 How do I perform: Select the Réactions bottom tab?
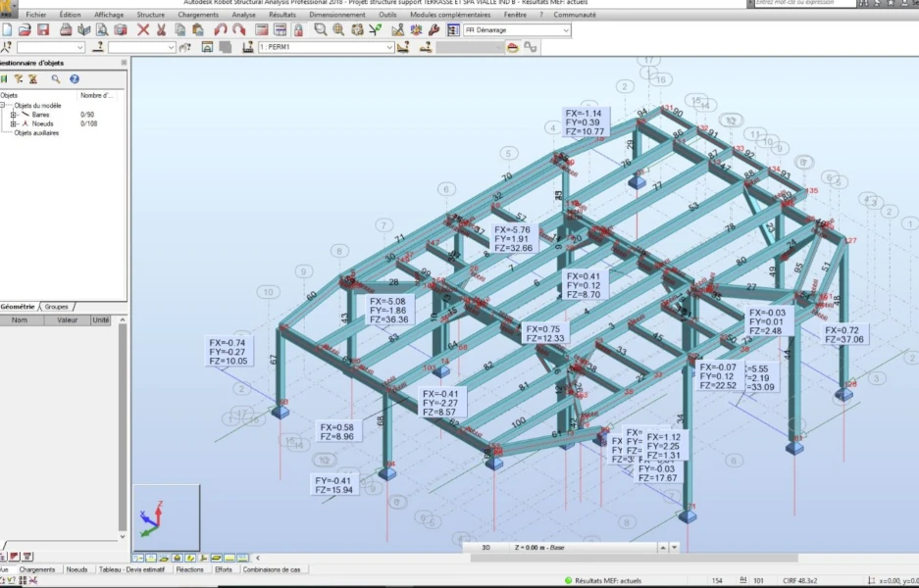[189, 569]
